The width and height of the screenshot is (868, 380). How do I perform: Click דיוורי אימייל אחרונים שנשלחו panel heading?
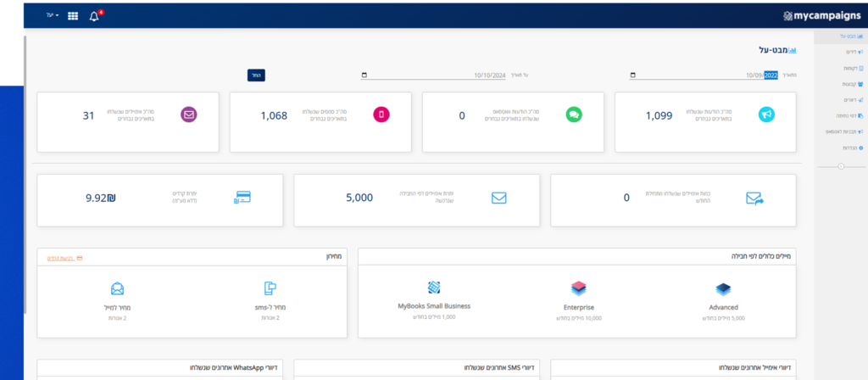click(754, 368)
